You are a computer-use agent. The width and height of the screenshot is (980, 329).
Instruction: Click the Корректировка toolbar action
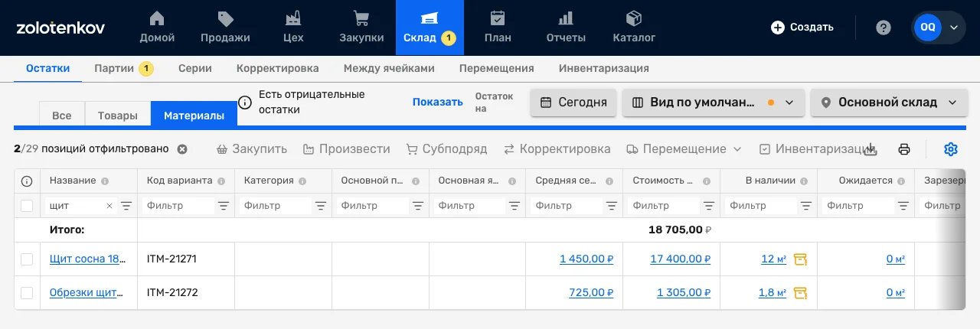point(557,149)
